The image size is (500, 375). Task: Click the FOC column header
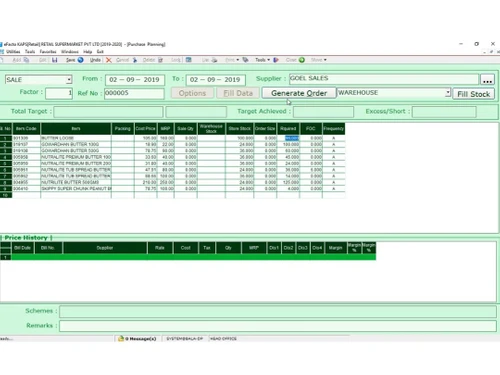pos(311,129)
